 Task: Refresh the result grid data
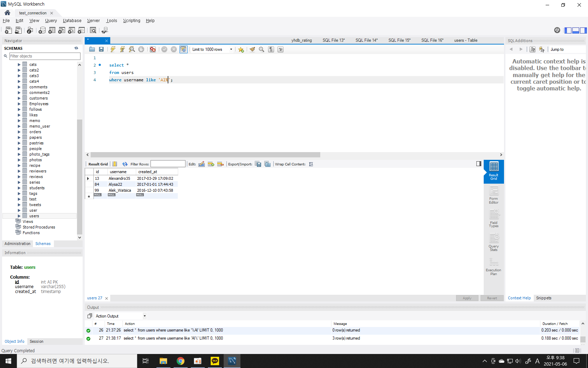pos(125,164)
